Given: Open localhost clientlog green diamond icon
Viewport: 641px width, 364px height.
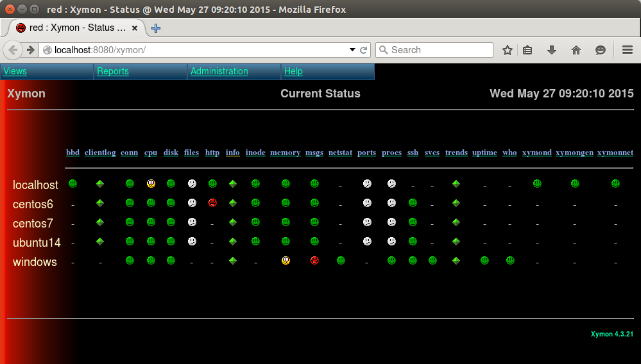Looking at the screenshot, I should coord(100,184).
